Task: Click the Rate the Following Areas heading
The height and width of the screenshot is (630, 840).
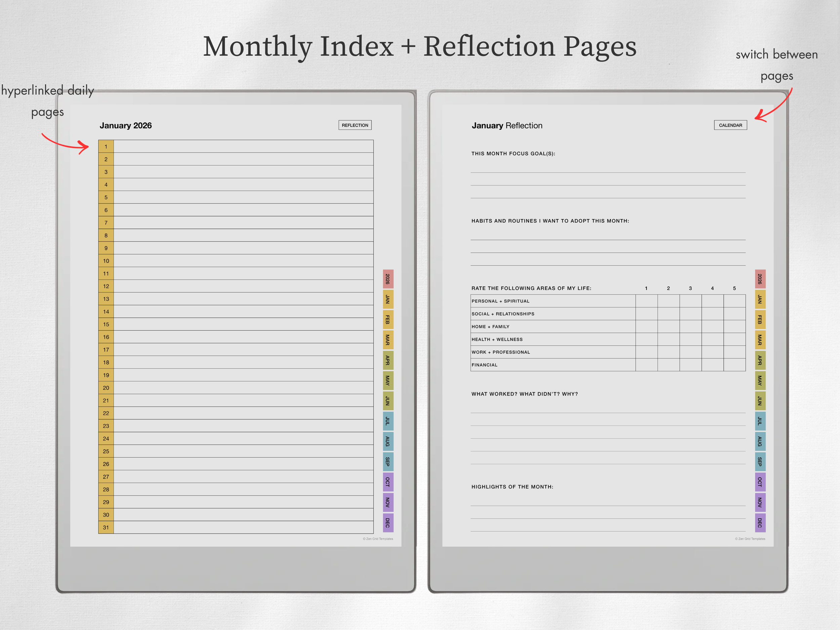Action: point(531,288)
